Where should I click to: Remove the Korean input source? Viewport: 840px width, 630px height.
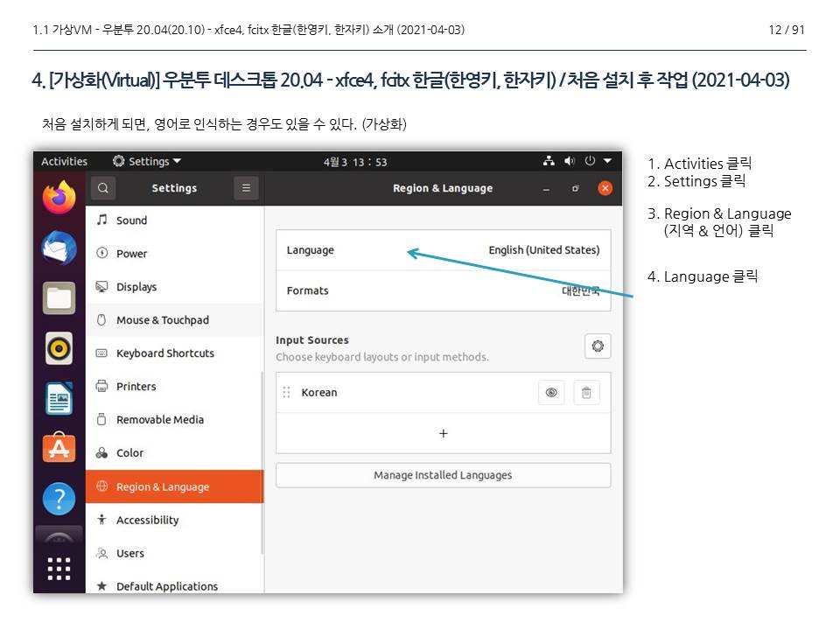[x=586, y=393]
